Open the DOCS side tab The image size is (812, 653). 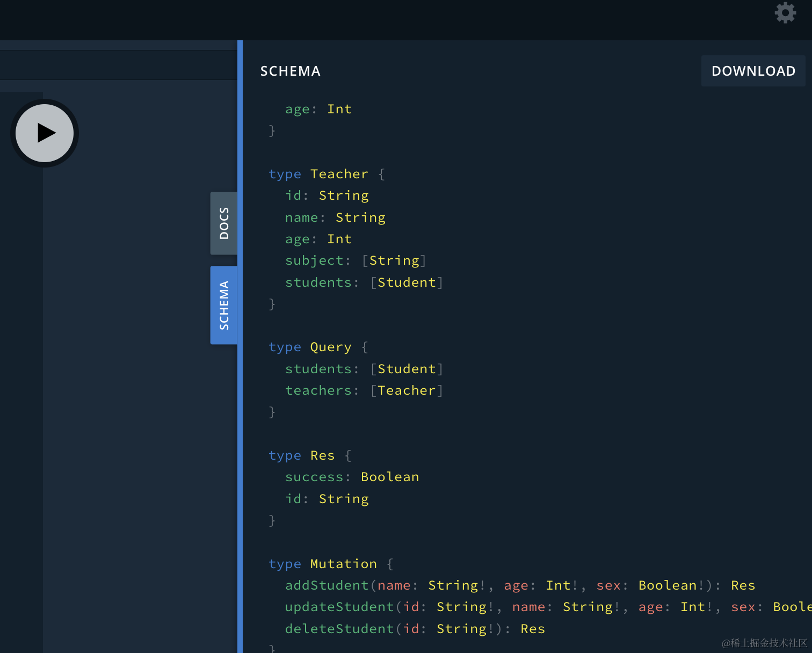[224, 223]
